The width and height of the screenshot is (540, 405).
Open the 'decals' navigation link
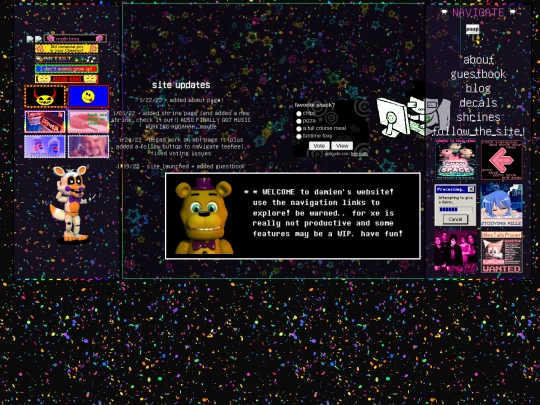click(x=478, y=103)
